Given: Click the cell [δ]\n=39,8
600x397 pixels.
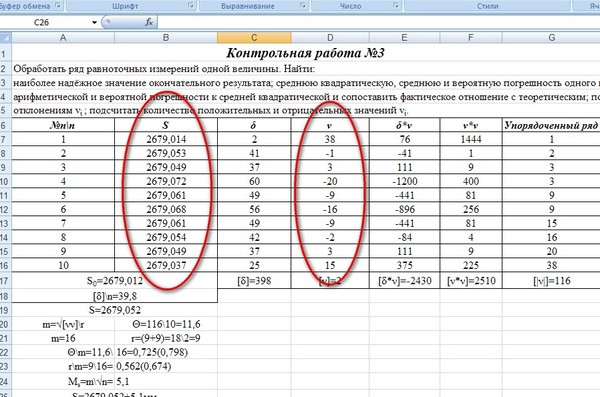Looking at the screenshot, I should (115, 296).
